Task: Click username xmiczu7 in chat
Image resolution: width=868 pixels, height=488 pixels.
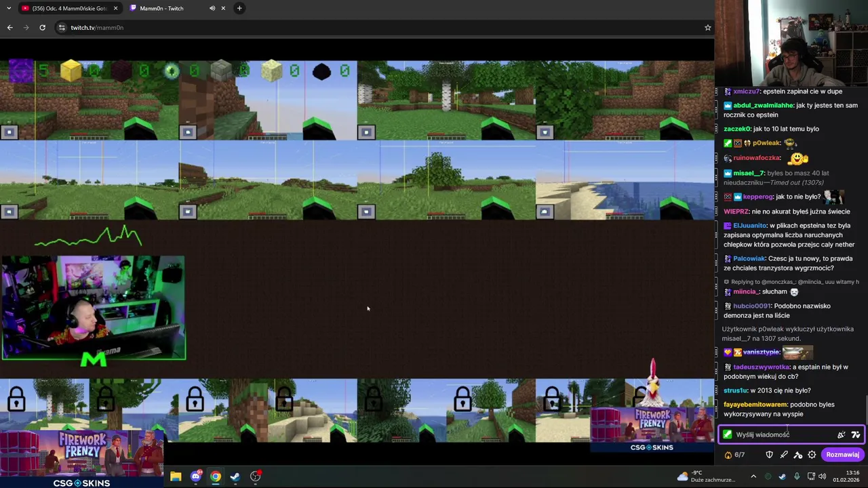Action: coord(746,91)
